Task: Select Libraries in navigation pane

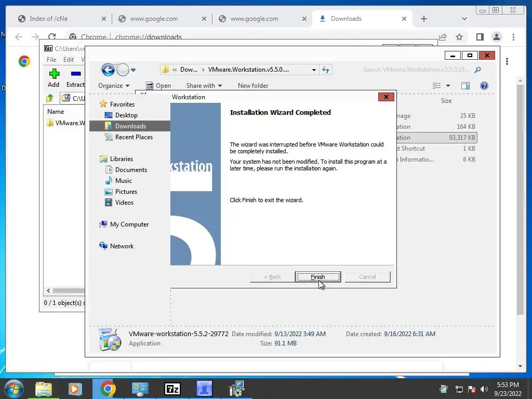Action: pos(116,159)
